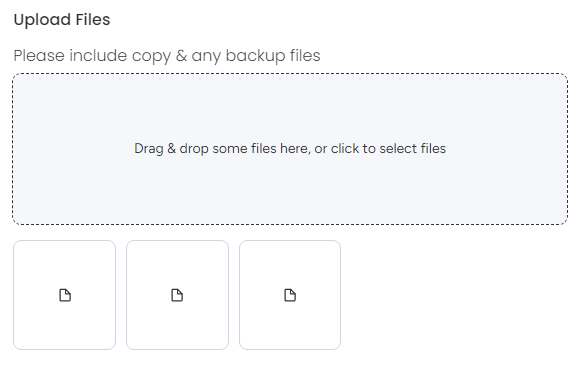This screenshot has width=579, height=371.
Task: Click the dashed drag & drop upload area
Action: pos(290,149)
